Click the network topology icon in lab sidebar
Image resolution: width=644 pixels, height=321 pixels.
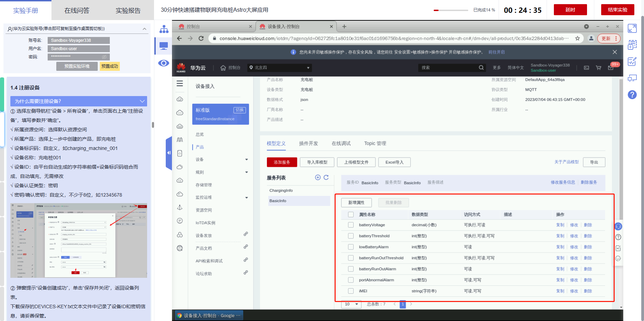(x=164, y=29)
